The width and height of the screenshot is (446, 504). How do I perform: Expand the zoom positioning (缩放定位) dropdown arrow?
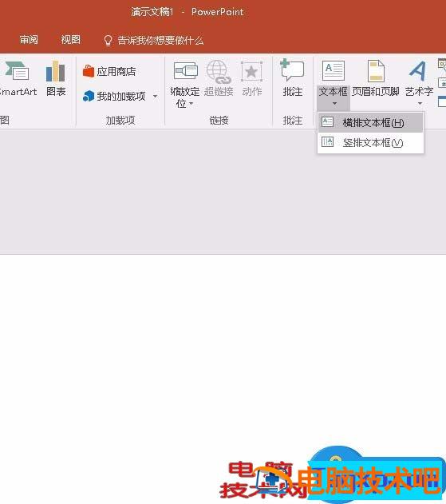[x=191, y=104]
